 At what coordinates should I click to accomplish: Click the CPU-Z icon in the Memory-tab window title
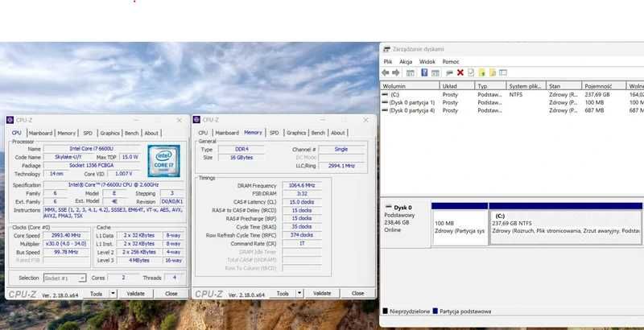click(x=196, y=119)
